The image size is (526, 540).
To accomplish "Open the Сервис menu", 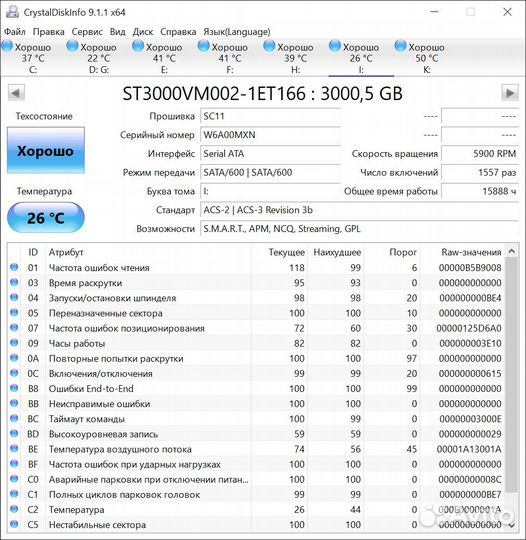I will pyautogui.click(x=87, y=32).
